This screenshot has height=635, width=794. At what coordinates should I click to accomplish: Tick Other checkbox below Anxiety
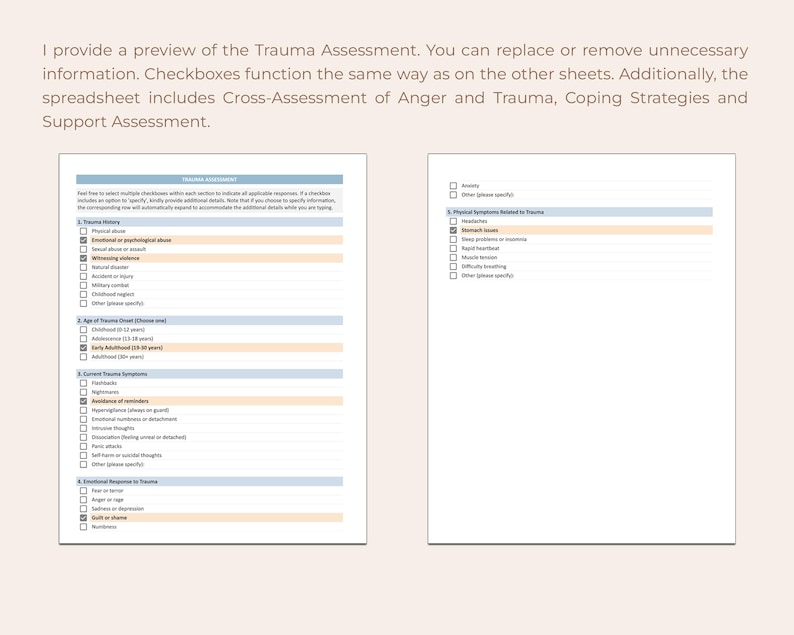tap(453, 195)
